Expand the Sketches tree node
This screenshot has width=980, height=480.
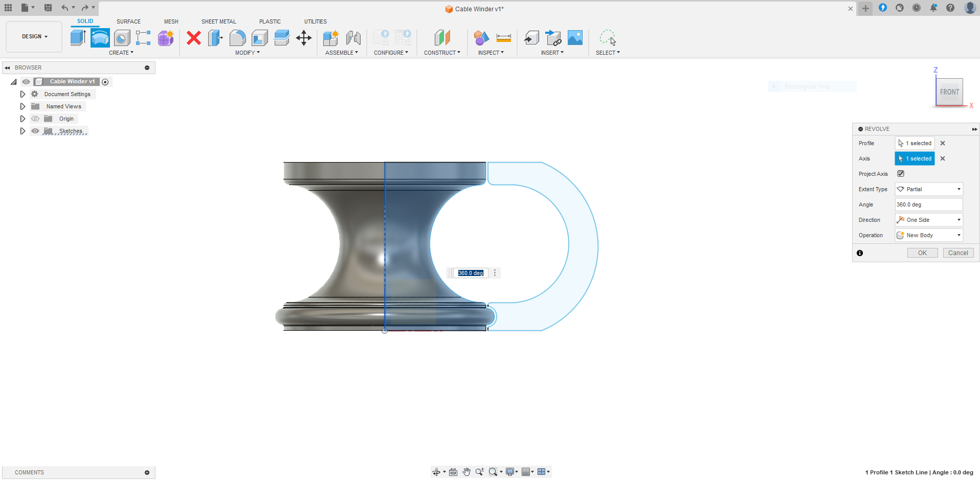point(23,131)
